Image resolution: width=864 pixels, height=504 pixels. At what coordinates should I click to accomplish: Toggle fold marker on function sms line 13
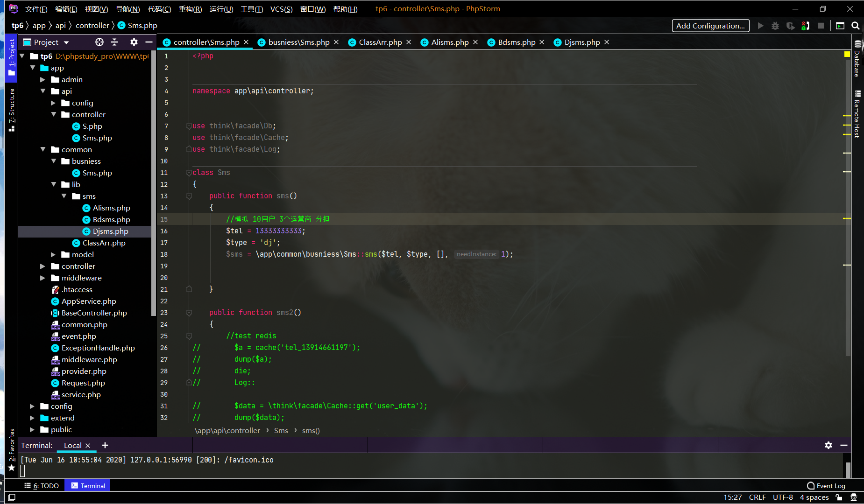[x=189, y=196]
